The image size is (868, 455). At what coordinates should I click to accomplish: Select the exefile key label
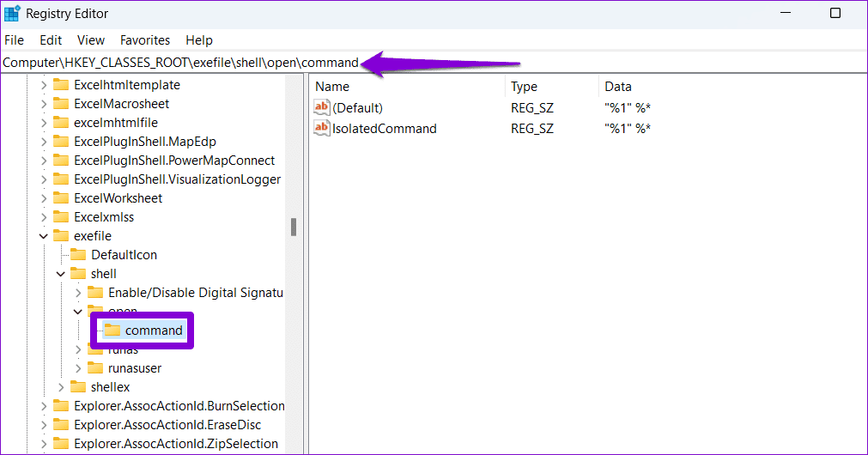(93, 236)
